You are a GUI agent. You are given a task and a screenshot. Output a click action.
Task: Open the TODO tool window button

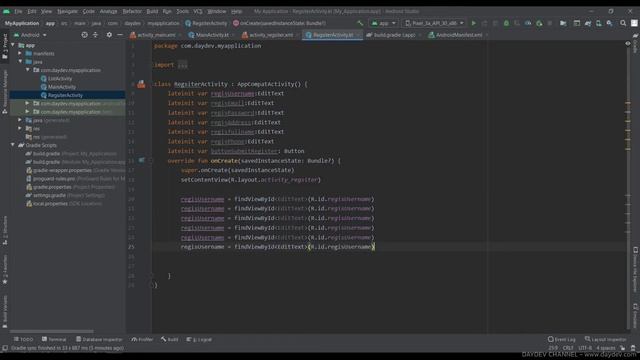tap(24, 339)
